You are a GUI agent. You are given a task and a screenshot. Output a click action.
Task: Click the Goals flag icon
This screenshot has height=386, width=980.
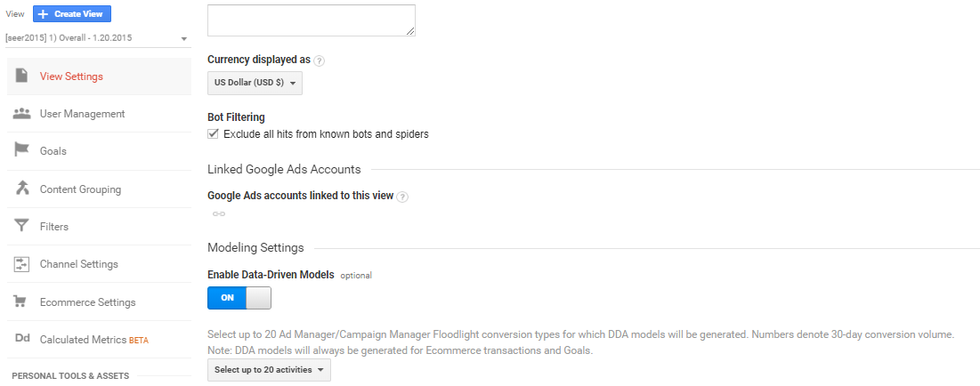click(x=22, y=151)
